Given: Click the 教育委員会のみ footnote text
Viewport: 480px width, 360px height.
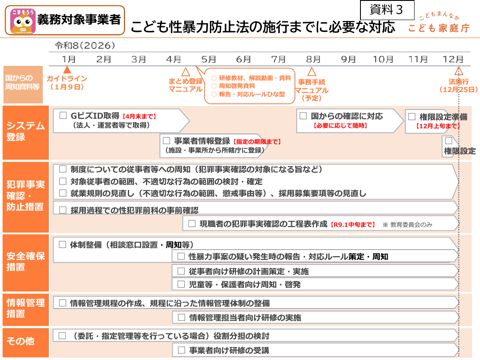Looking at the screenshot, I should click(408, 225).
